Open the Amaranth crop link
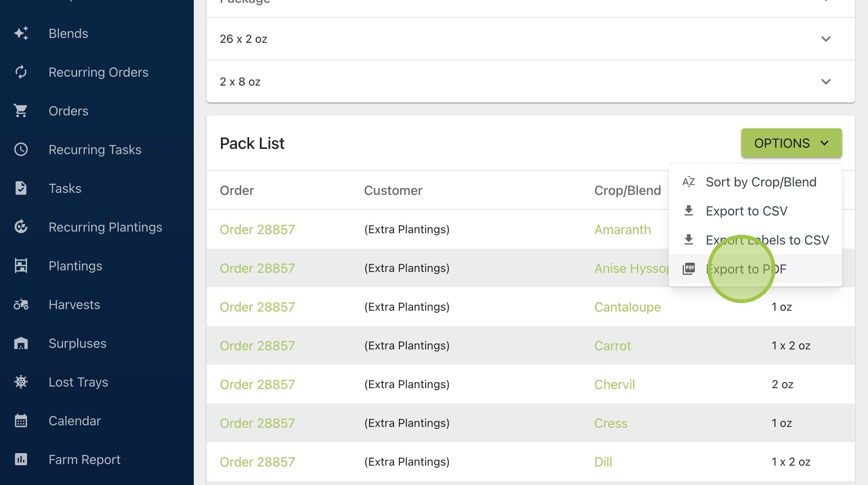 pyautogui.click(x=623, y=230)
